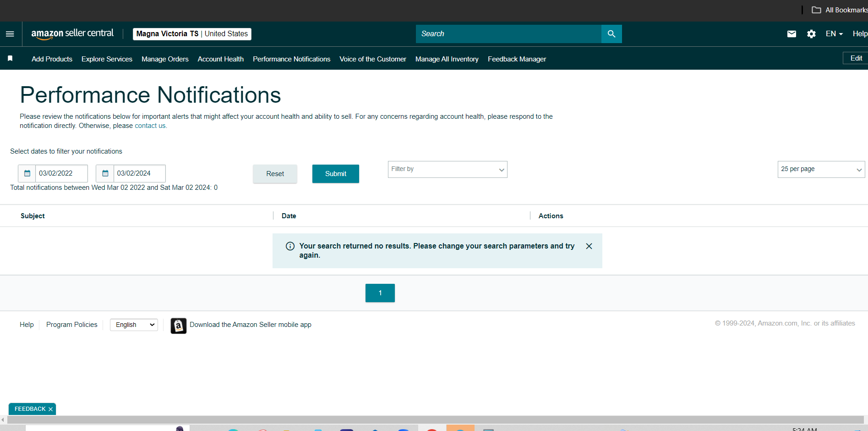This screenshot has height=431, width=868.
Task: Click the end date field 03/02/2024
Action: point(139,173)
